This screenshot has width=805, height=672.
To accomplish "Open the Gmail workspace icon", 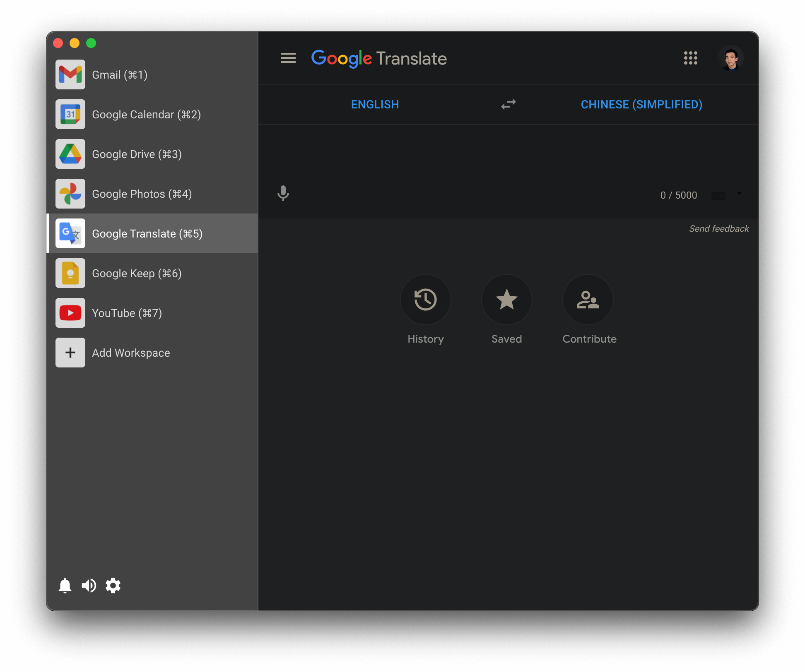I will pos(70,74).
